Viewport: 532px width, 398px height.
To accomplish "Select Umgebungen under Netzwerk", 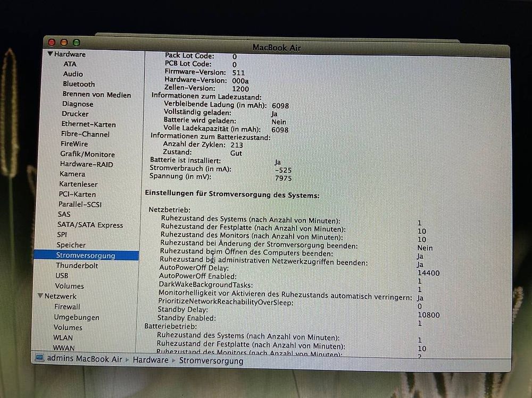I will [x=77, y=317].
